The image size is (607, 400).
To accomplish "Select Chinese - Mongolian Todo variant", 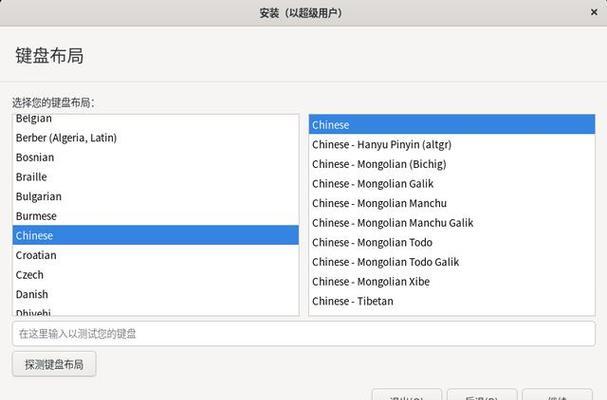I will point(452,242).
